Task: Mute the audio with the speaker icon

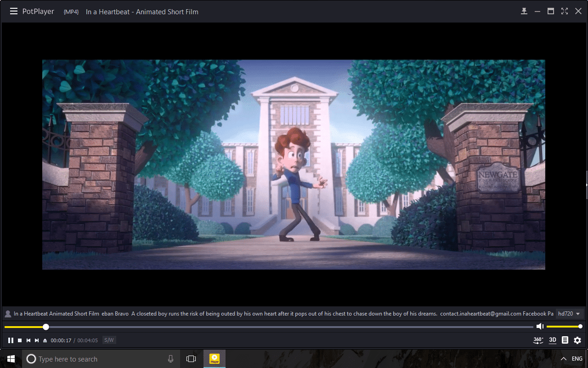Action: click(x=540, y=327)
